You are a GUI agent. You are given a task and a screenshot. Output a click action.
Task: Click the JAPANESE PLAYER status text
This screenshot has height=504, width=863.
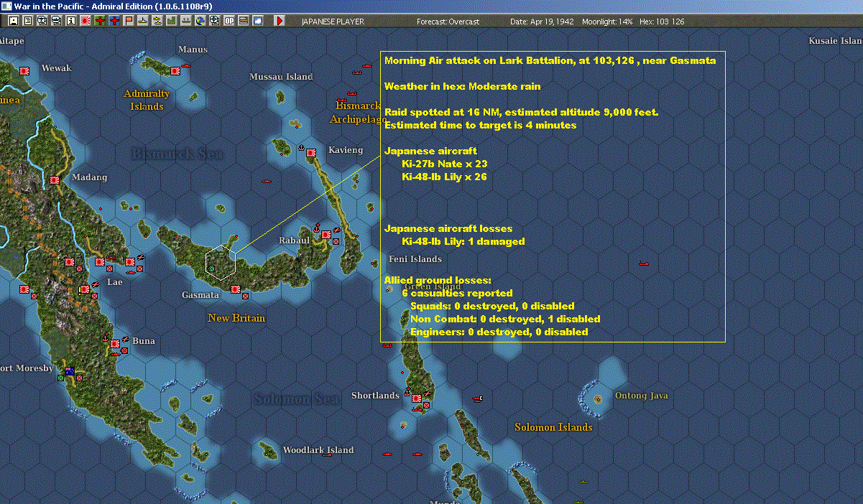coord(333,22)
